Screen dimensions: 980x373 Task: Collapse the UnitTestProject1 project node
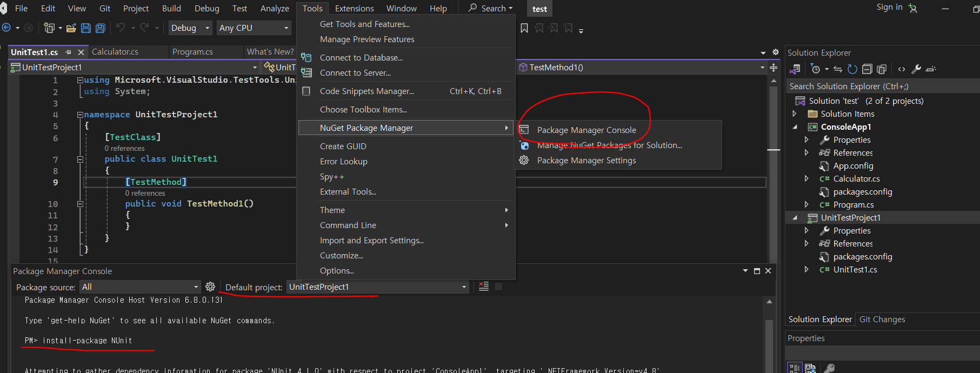(x=795, y=218)
